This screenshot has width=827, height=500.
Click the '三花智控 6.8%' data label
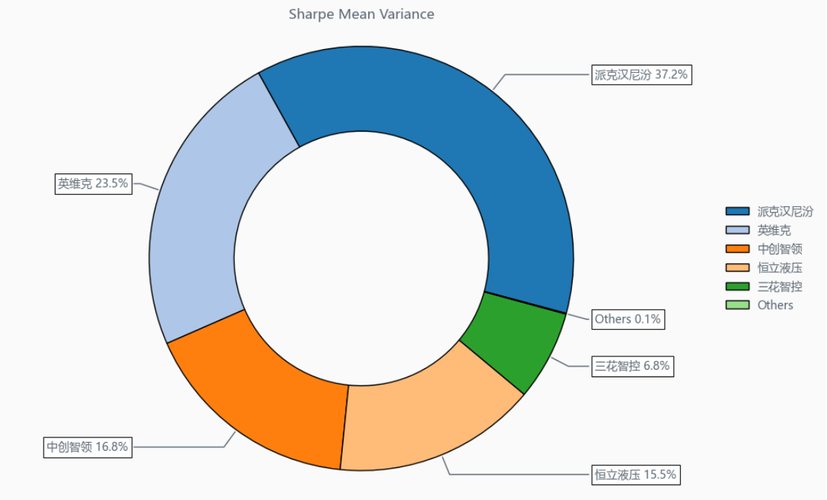(x=633, y=366)
